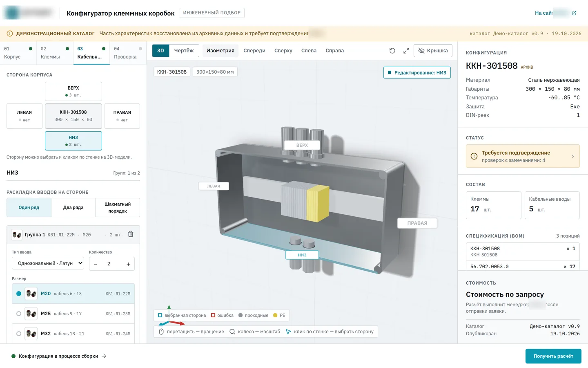Switch to the Справа view
The width and height of the screenshot is (588, 368).
coord(335,51)
